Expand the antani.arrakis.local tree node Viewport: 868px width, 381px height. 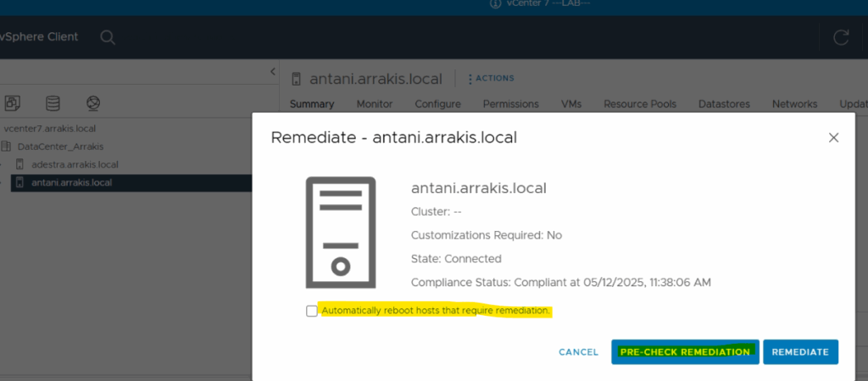3,183
